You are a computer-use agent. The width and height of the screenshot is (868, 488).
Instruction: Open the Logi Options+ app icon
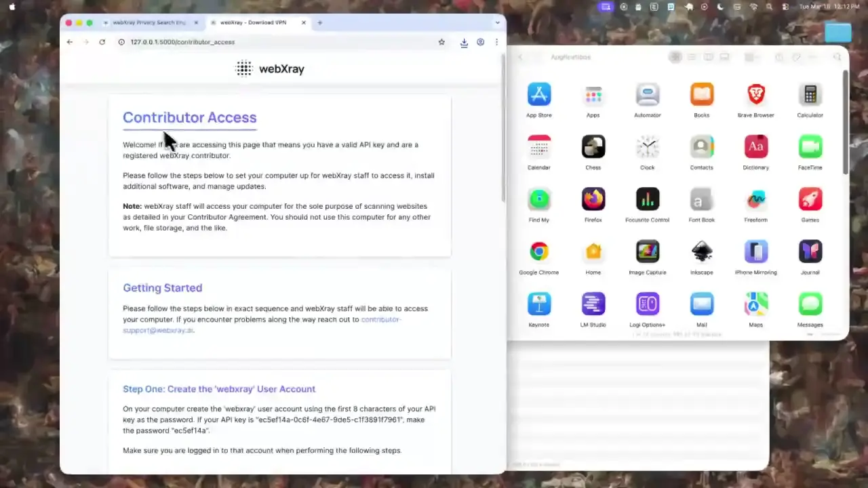click(x=648, y=304)
